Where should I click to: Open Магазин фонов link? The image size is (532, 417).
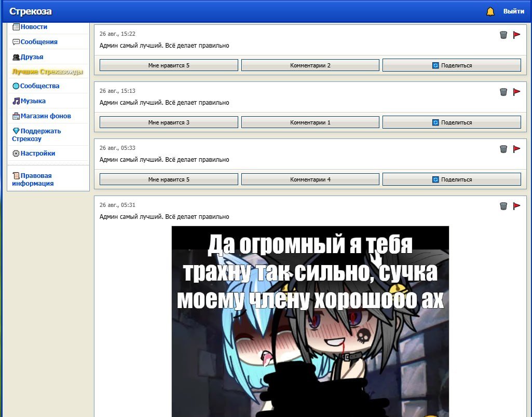coord(46,116)
